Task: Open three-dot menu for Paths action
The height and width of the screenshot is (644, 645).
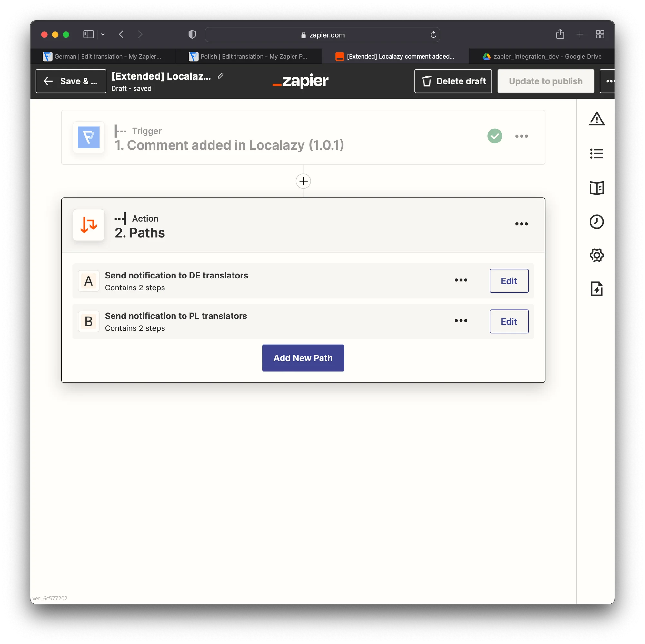Action: coord(521,224)
